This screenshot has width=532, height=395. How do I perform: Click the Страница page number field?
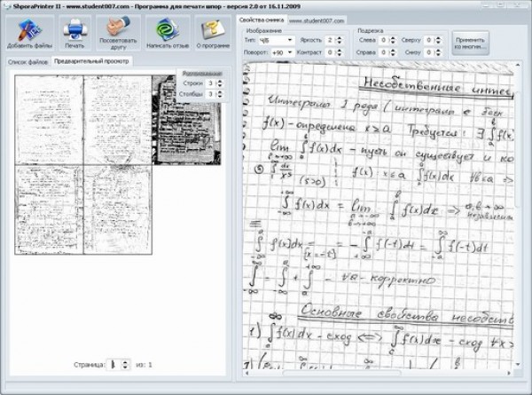click(x=114, y=365)
